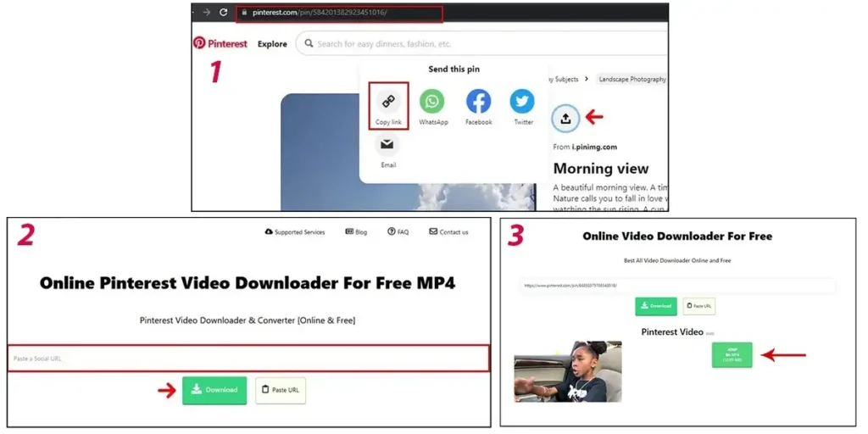
Task: Click the small green Download button in panel 3
Action: click(x=655, y=306)
